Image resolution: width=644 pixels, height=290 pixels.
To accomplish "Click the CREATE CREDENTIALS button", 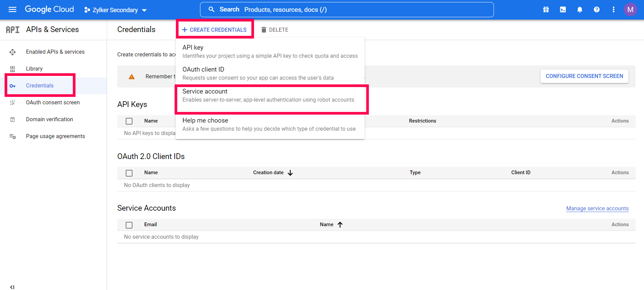I will pyautogui.click(x=215, y=30).
